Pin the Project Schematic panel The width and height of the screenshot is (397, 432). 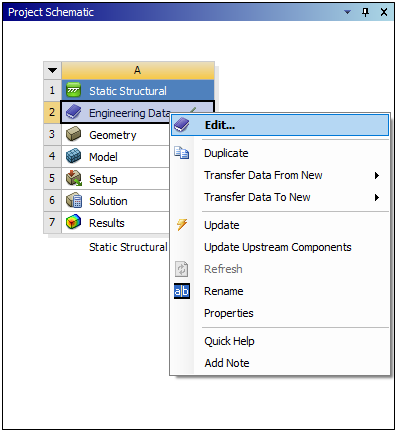366,12
